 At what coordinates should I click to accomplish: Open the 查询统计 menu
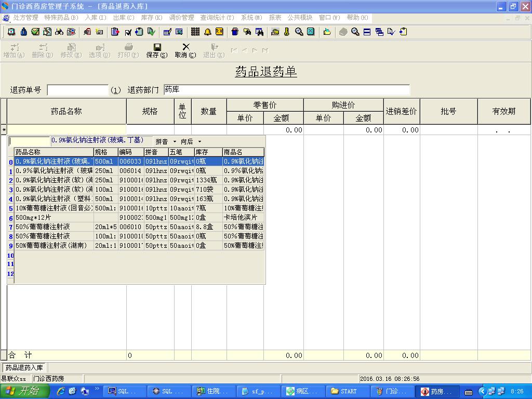(x=217, y=18)
